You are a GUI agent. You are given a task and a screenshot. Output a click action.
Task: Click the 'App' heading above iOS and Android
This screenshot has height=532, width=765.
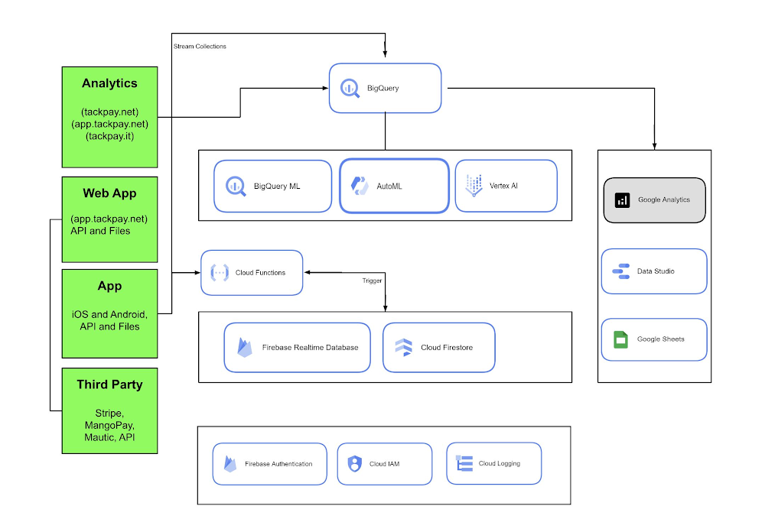pos(109,286)
